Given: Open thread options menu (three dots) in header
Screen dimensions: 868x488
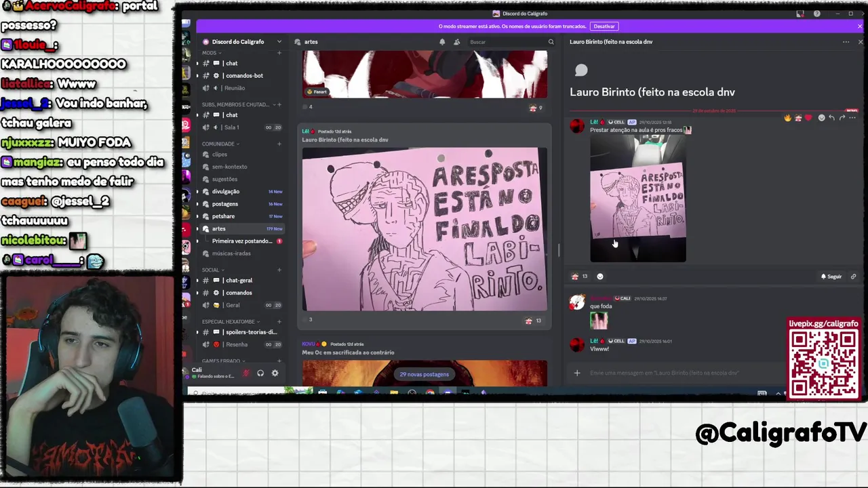Looking at the screenshot, I should 846,42.
